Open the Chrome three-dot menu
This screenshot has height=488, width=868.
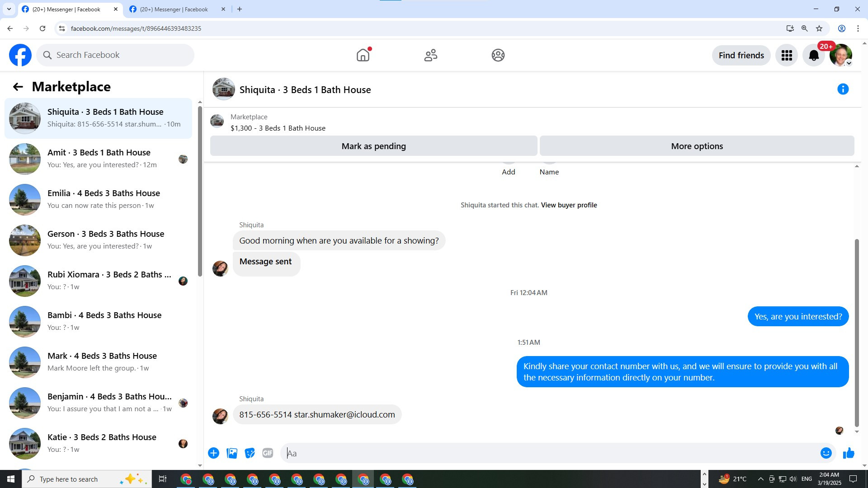(858, 28)
